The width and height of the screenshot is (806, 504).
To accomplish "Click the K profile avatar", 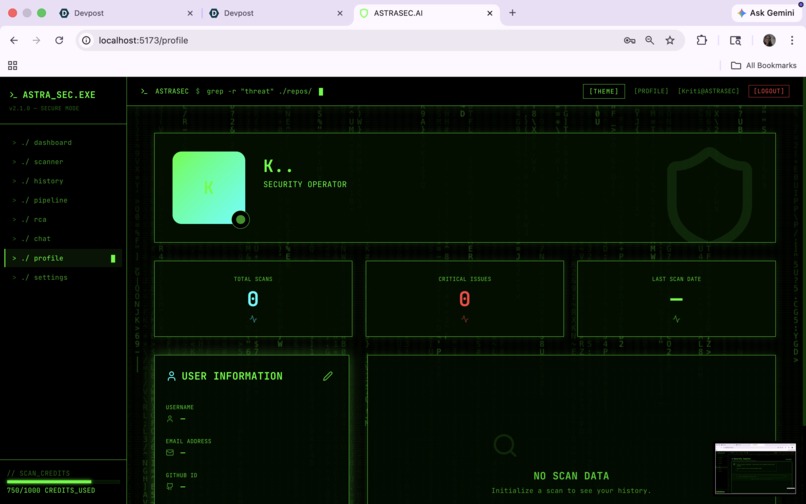I will pos(209,188).
